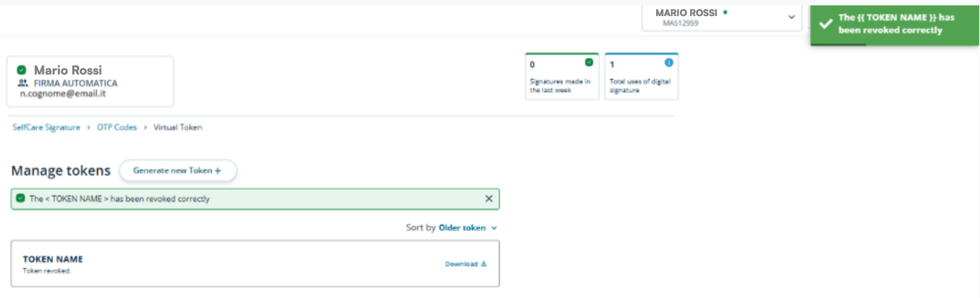This screenshot has height=298, width=980.
Task: Click the blue info icon on total uses card
Action: click(668, 62)
